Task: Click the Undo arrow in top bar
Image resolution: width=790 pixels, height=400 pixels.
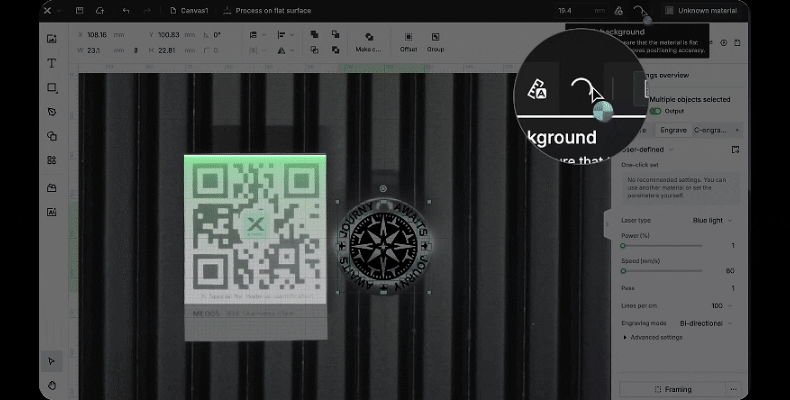Action: (x=125, y=11)
